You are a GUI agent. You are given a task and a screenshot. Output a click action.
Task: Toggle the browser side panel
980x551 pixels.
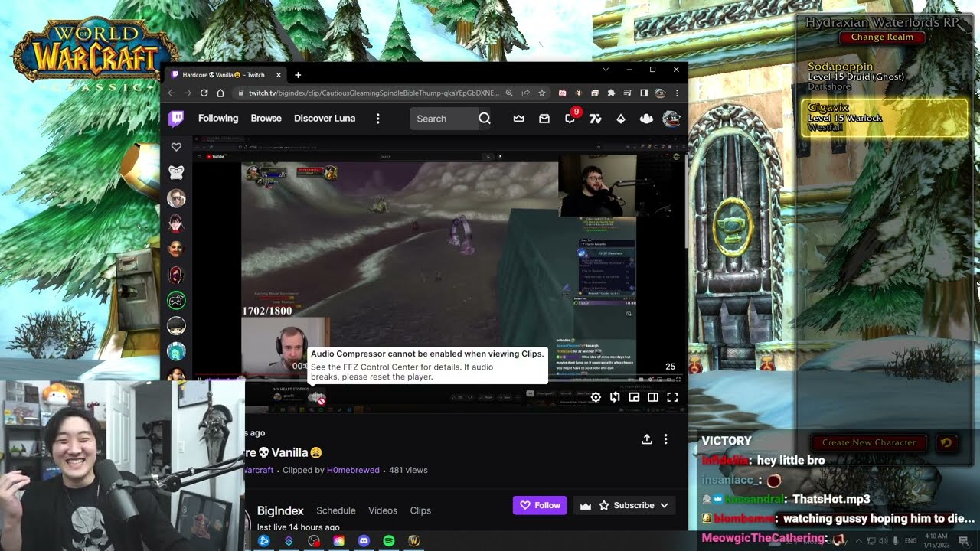[643, 93]
